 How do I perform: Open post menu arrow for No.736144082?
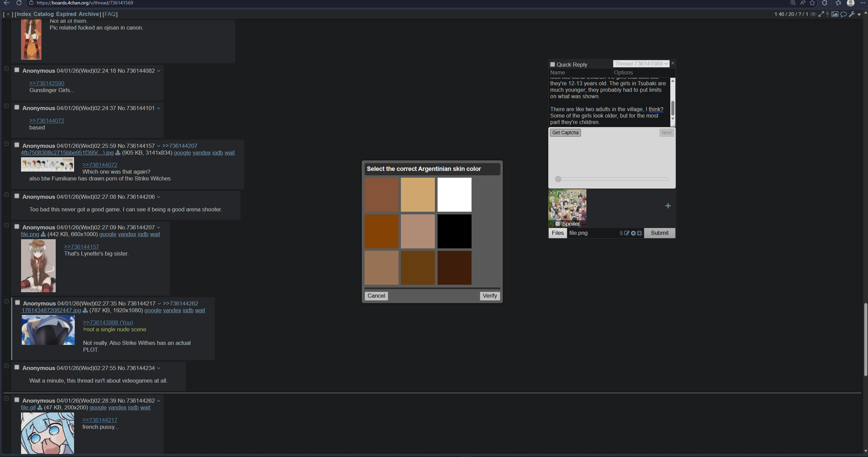(159, 71)
